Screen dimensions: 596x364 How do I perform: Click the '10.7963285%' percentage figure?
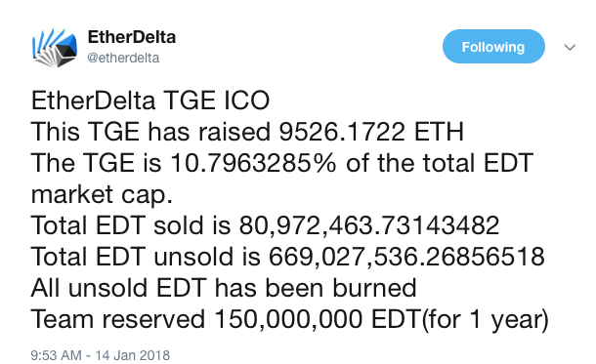(x=253, y=163)
